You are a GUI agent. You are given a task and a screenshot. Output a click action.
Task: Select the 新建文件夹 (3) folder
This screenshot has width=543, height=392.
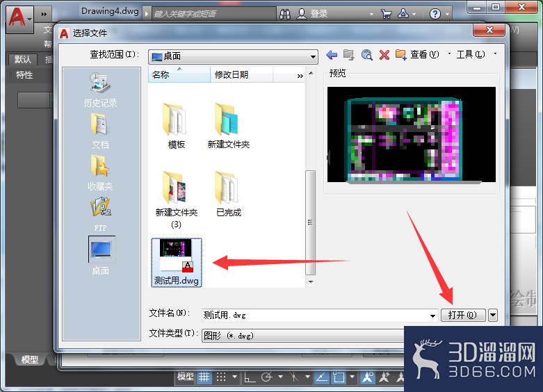point(177,199)
